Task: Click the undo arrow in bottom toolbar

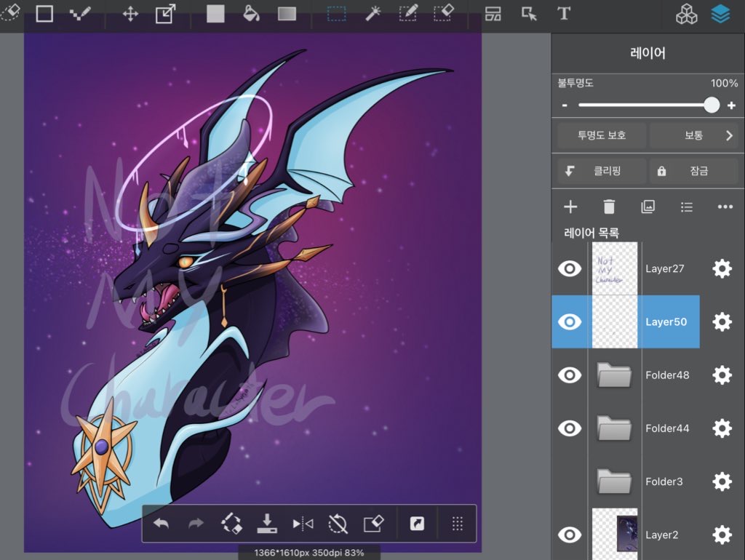Action: (162, 524)
